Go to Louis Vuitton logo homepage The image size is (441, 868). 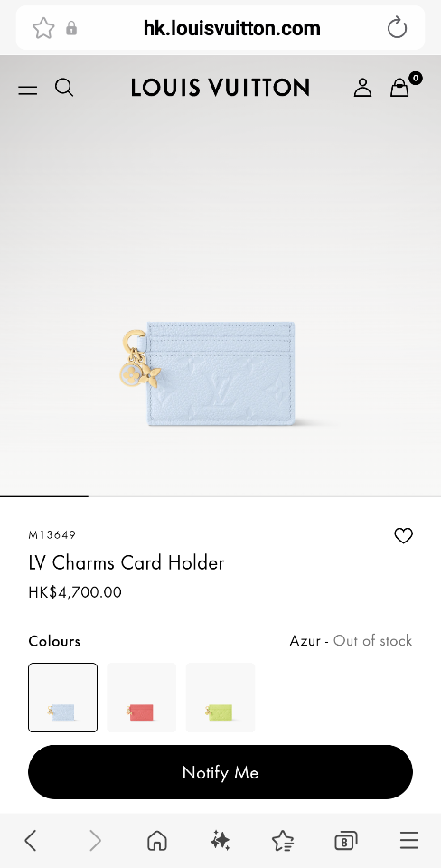(220, 88)
